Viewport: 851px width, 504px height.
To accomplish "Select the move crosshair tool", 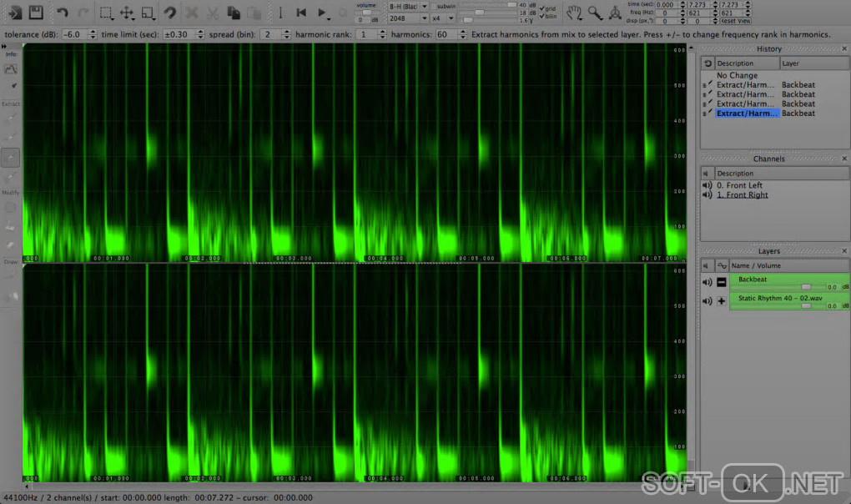I will pos(127,13).
